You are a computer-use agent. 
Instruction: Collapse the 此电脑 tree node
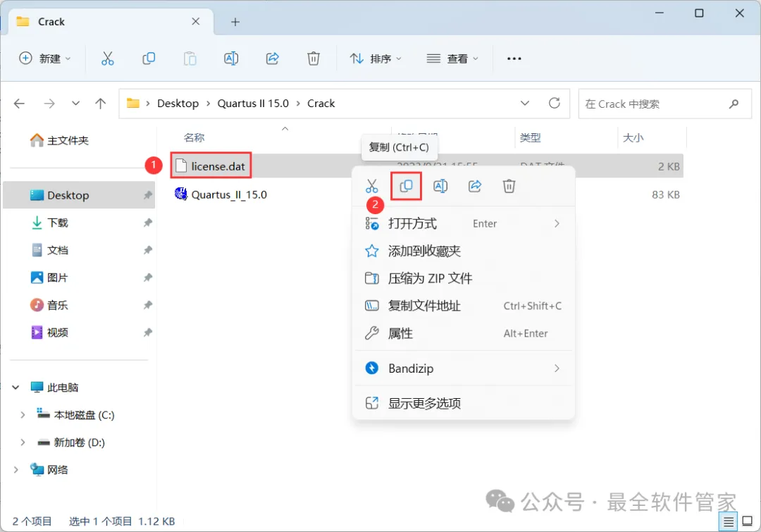(x=16, y=388)
